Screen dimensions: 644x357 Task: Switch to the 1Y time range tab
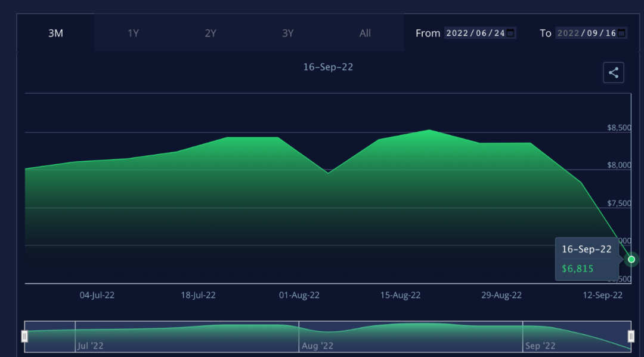click(x=133, y=33)
